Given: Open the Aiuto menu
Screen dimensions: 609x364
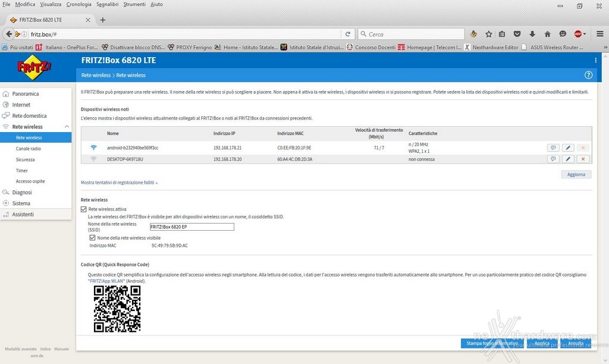Looking at the screenshot, I should pyautogui.click(x=156, y=4).
